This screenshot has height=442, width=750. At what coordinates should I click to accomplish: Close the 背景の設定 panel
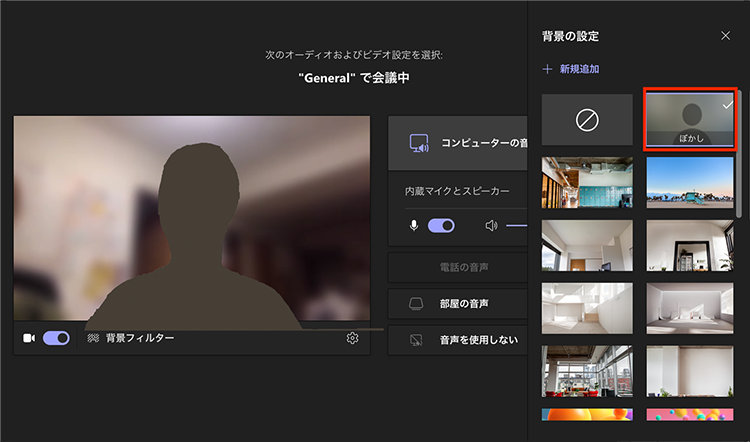726,36
